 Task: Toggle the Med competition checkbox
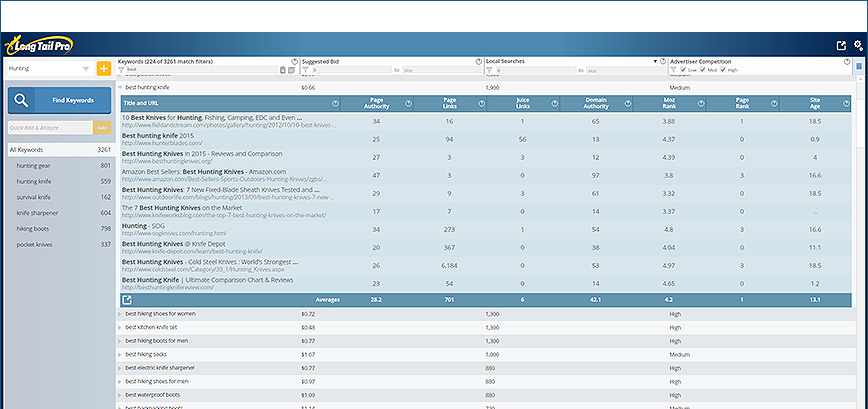click(703, 70)
